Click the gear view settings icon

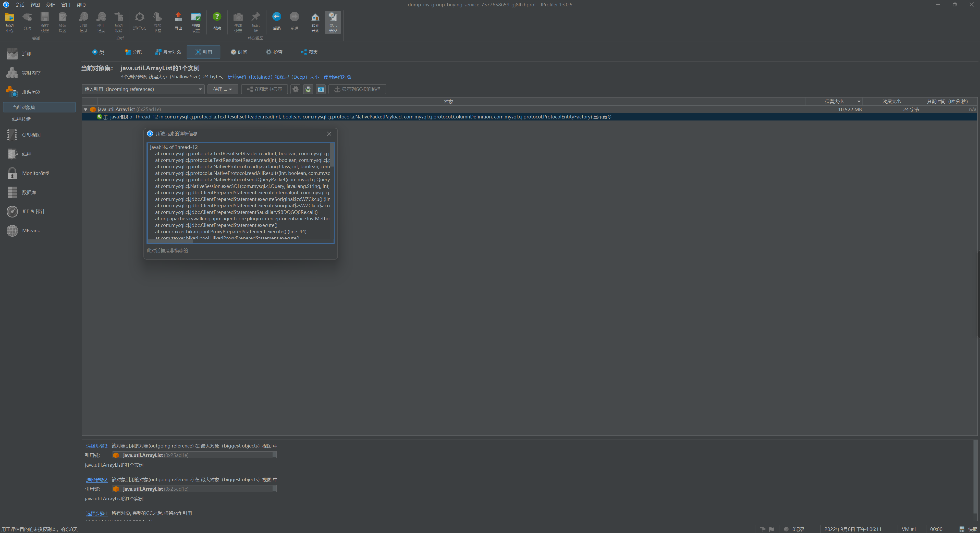pyautogui.click(x=295, y=89)
